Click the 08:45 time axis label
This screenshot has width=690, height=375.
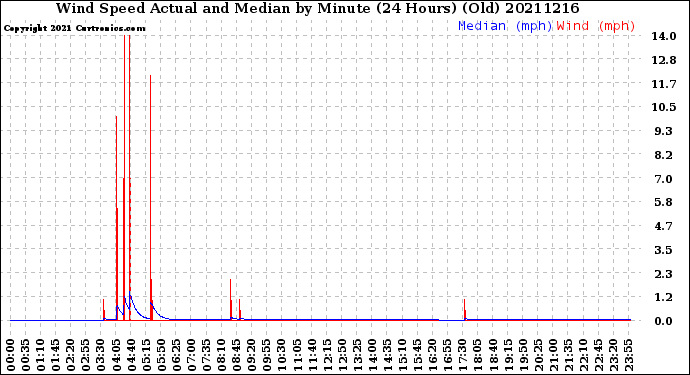coord(237,354)
